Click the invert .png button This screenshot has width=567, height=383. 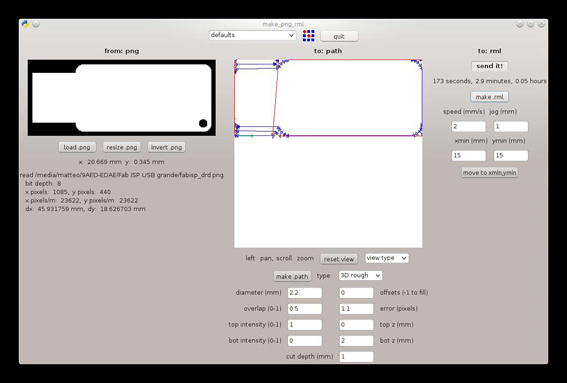point(166,147)
